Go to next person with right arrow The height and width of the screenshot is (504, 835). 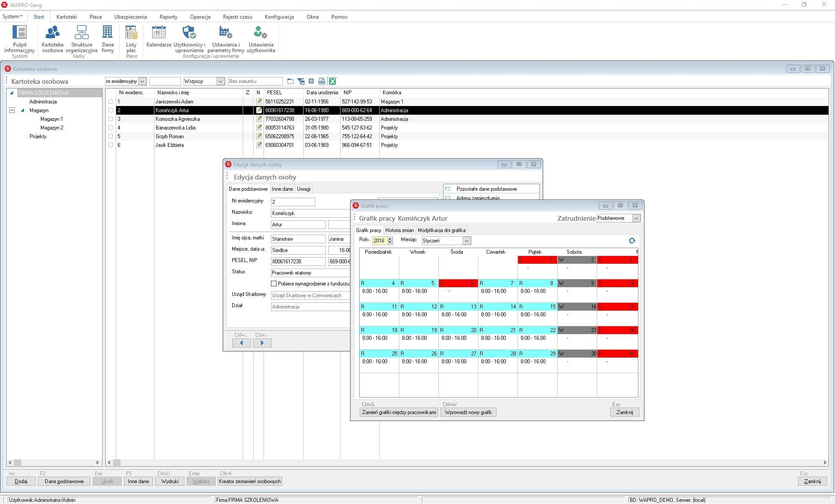coord(262,343)
